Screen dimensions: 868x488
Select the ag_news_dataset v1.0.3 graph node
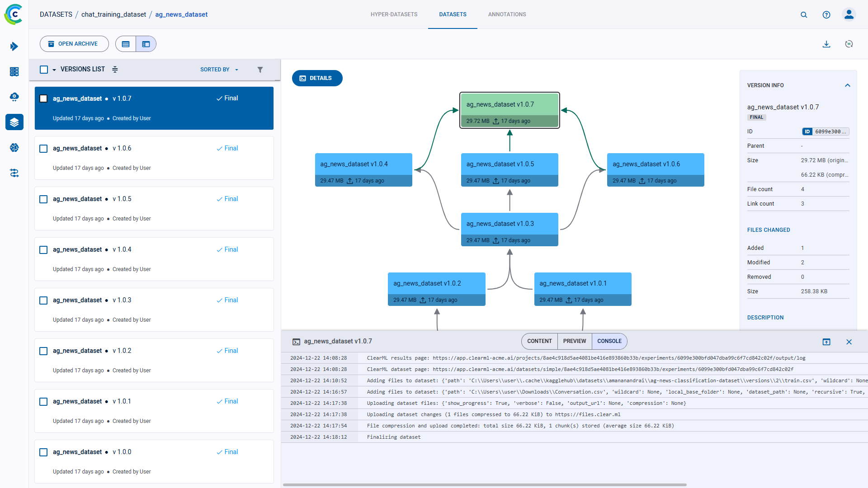click(509, 229)
